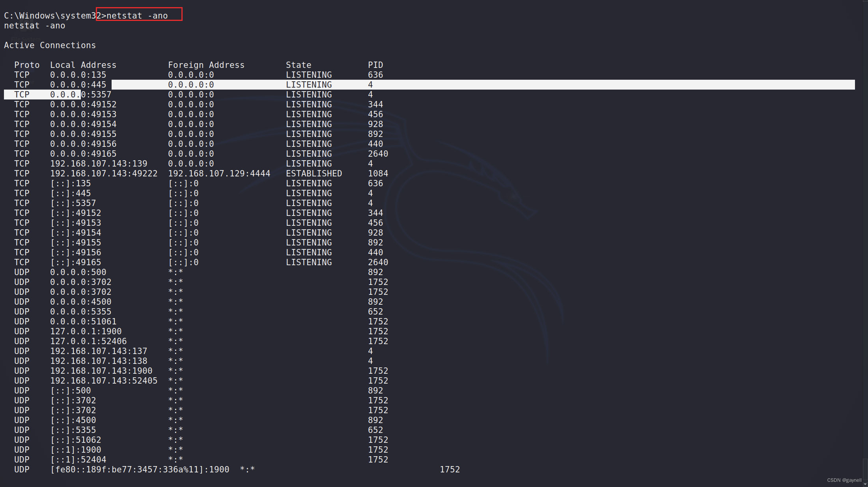This screenshot has height=487, width=868.
Task: Click local address [::]:49165
Action: click(76, 262)
